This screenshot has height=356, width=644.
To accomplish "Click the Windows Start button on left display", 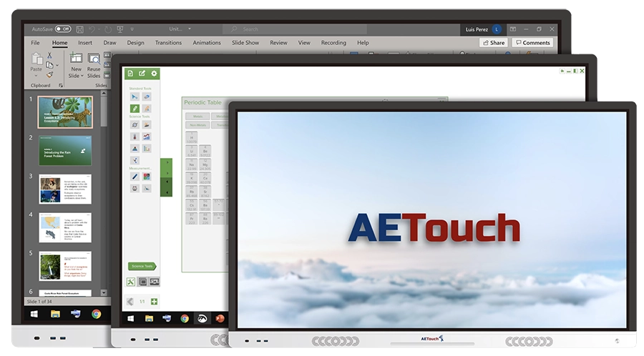I will [x=34, y=314].
